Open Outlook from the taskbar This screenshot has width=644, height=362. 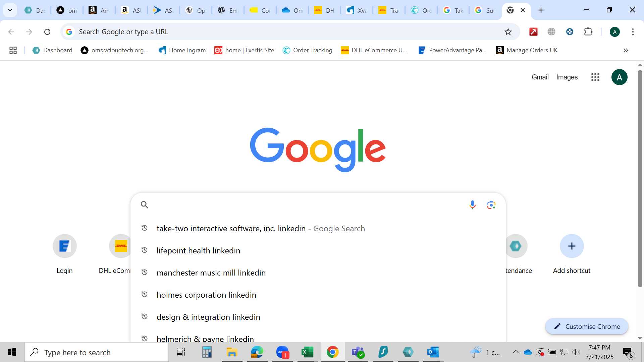coord(433,352)
